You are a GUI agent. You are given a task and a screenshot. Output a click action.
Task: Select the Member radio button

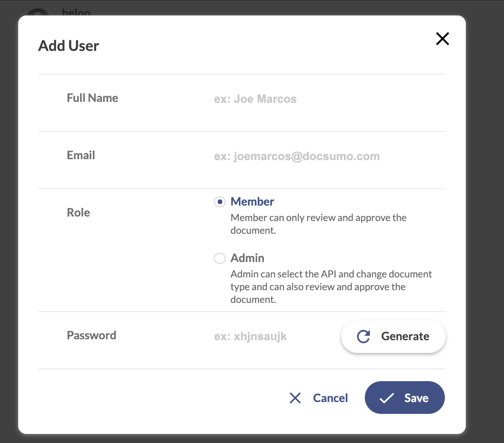tap(220, 202)
